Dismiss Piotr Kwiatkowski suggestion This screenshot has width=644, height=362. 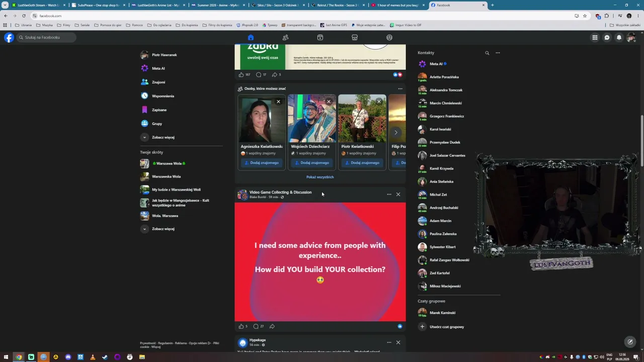(379, 102)
